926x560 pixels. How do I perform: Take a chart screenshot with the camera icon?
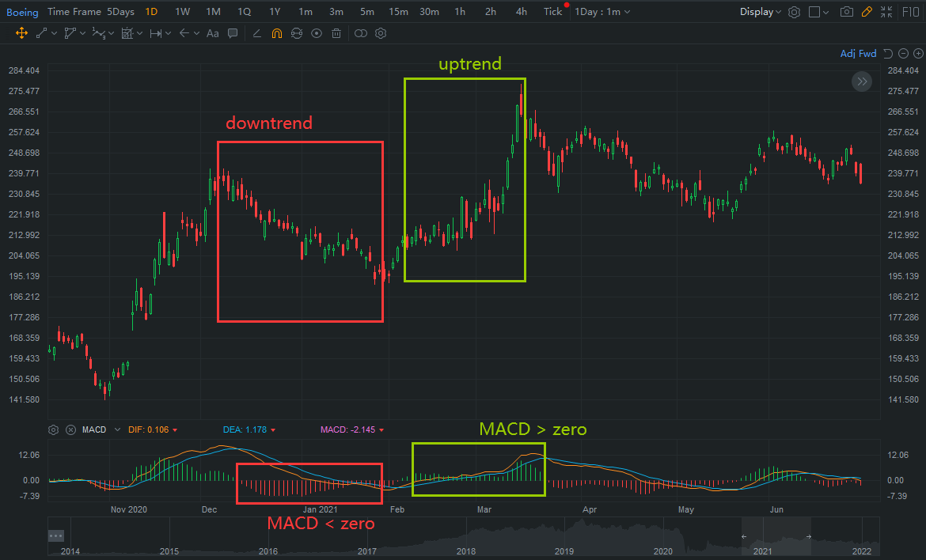(x=845, y=12)
